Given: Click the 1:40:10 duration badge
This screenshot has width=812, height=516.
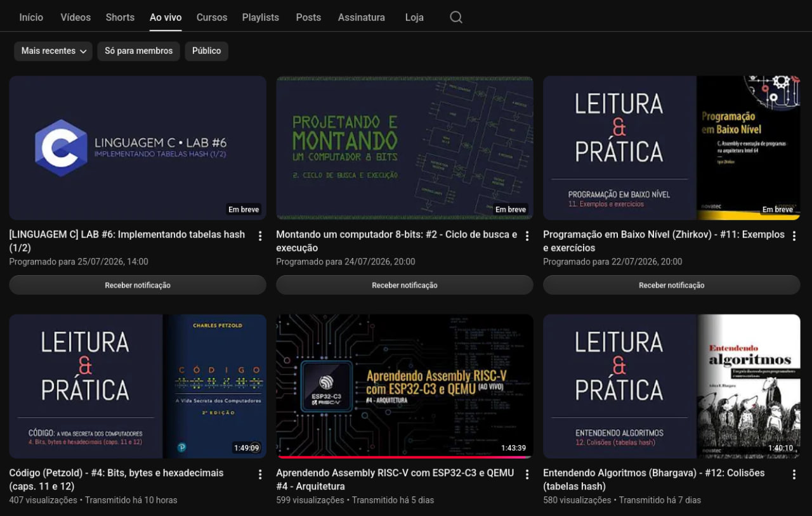Looking at the screenshot, I should 780,448.
